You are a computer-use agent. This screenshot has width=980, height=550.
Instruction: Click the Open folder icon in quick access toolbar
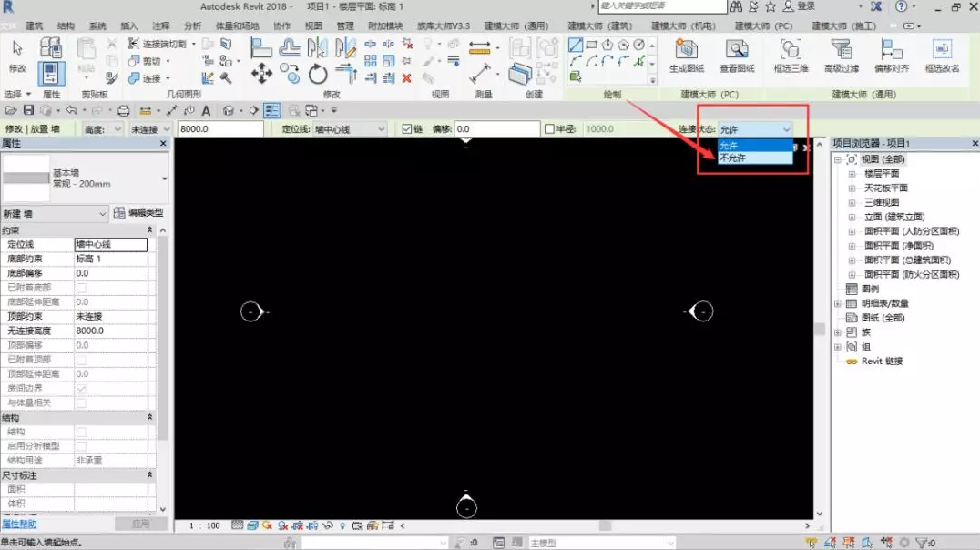[11, 110]
